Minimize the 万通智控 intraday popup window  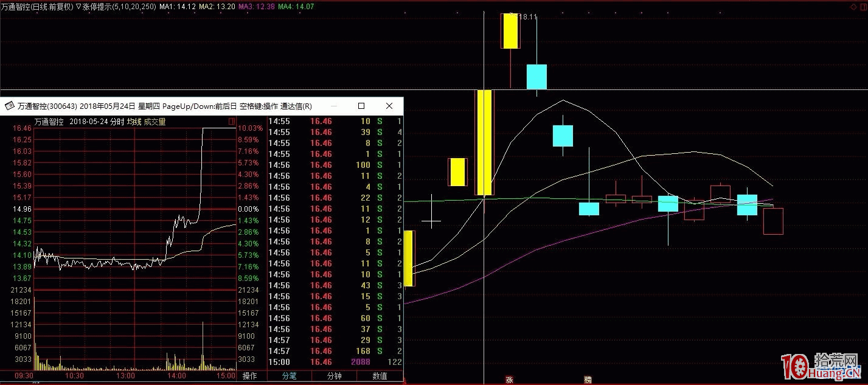[333, 106]
